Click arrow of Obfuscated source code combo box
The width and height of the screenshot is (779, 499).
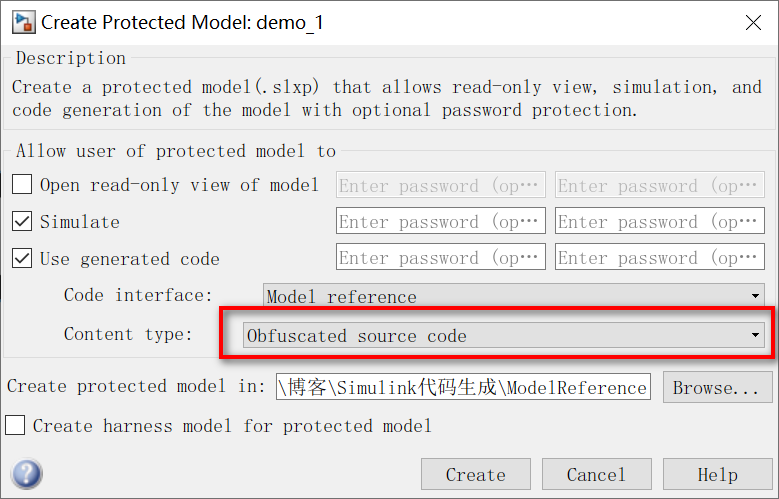pos(755,335)
